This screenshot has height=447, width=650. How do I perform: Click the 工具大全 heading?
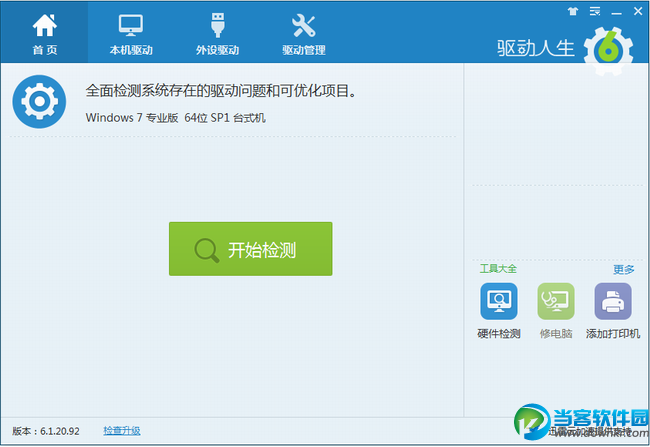click(498, 269)
